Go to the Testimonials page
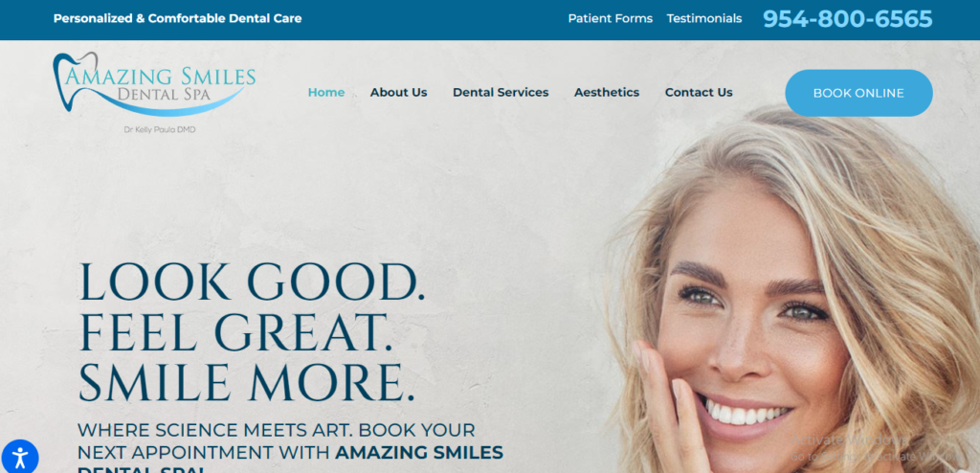980x473 pixels. pyautogui.click(x=703, y=19)
